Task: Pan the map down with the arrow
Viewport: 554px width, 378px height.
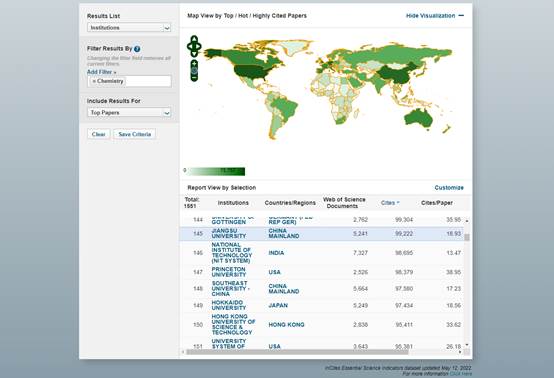Action: 194,54
